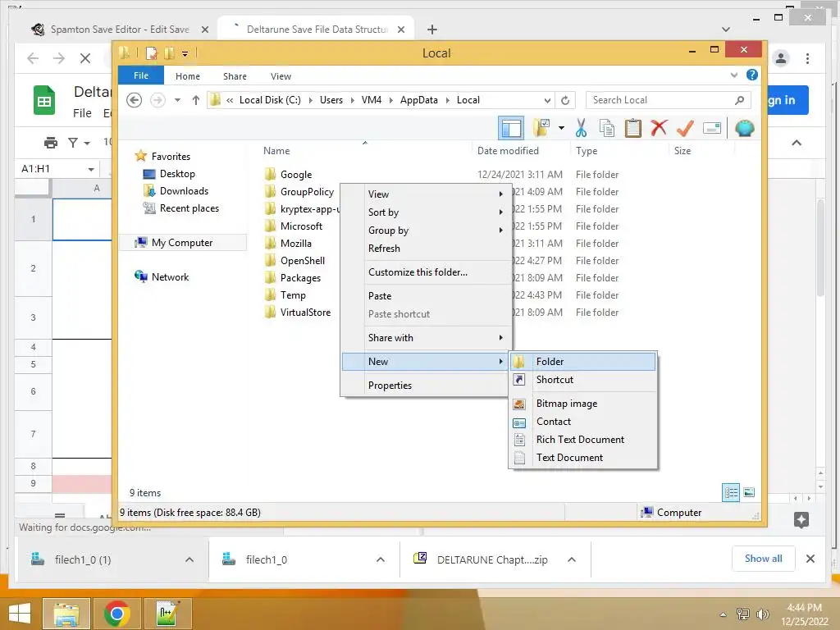Open the context menu View submenu
This screenshot has width=840, height=630.
[x=426, y=194]
